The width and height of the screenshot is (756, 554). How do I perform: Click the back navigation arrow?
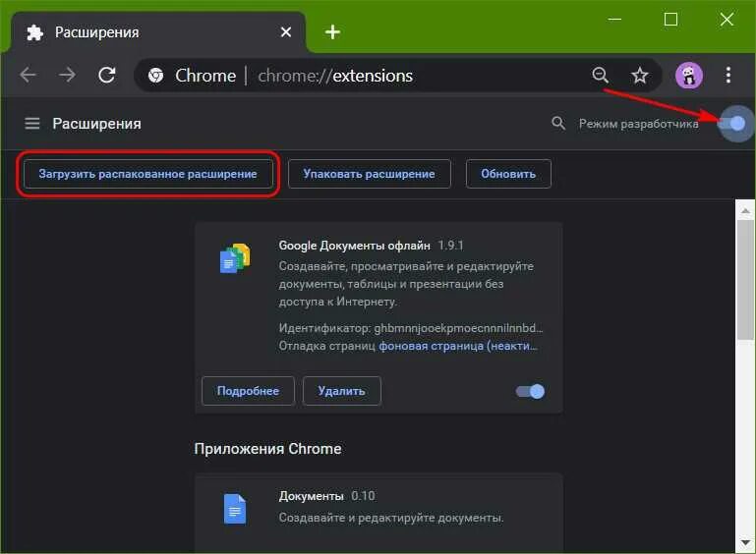click(28, 76)
